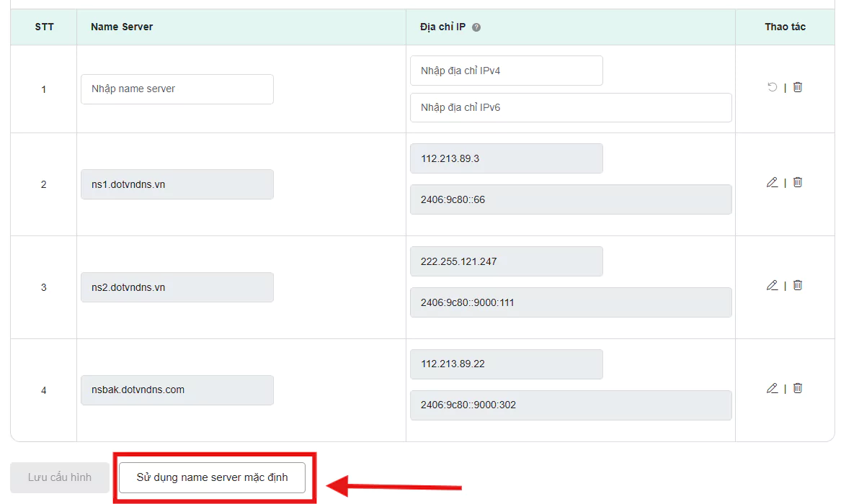Delete the ns1.dotvndns.vn name server row

coord(798,183)
